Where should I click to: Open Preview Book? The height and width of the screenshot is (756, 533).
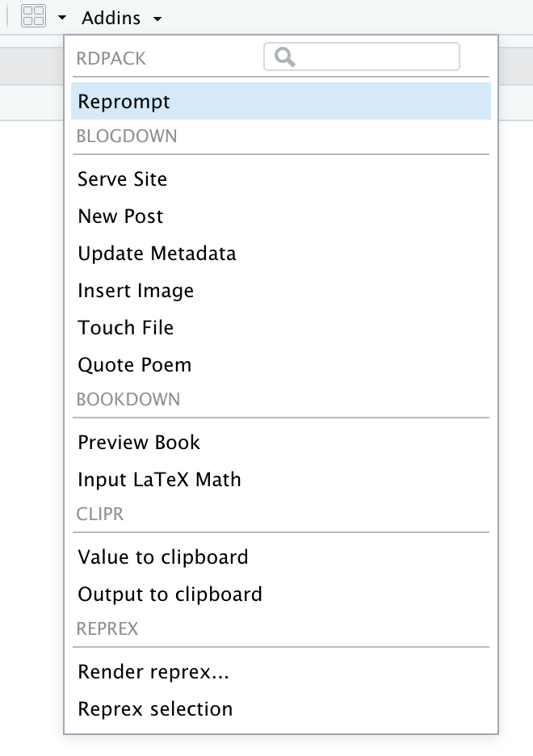tap(139, 442)
